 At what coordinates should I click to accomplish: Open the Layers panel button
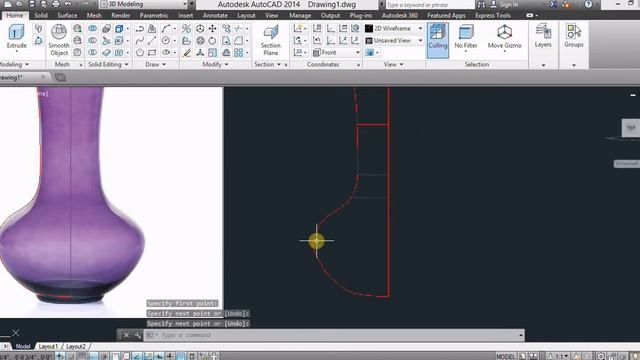click(x=543, y=36)
